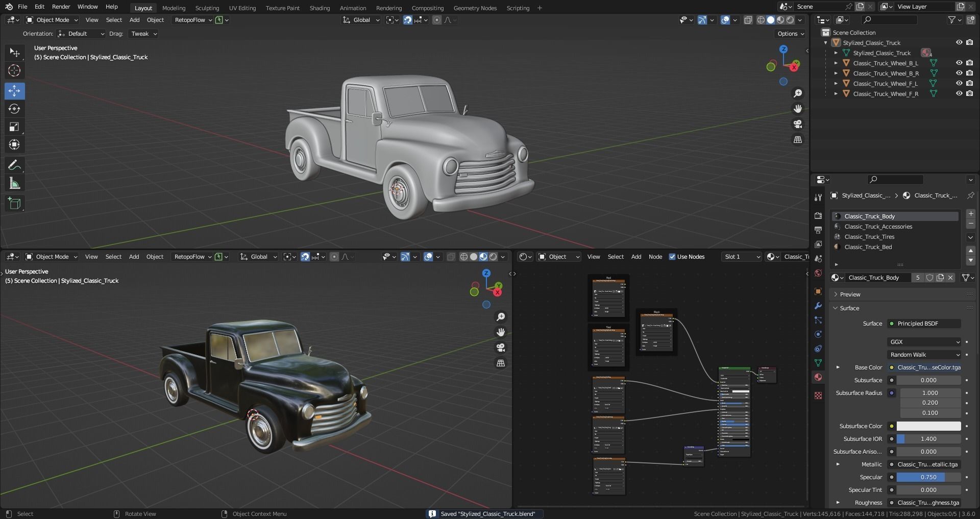Switch top viewport to wireframe shading
This screenshot has width=980, height=519.
coord(761,20)
